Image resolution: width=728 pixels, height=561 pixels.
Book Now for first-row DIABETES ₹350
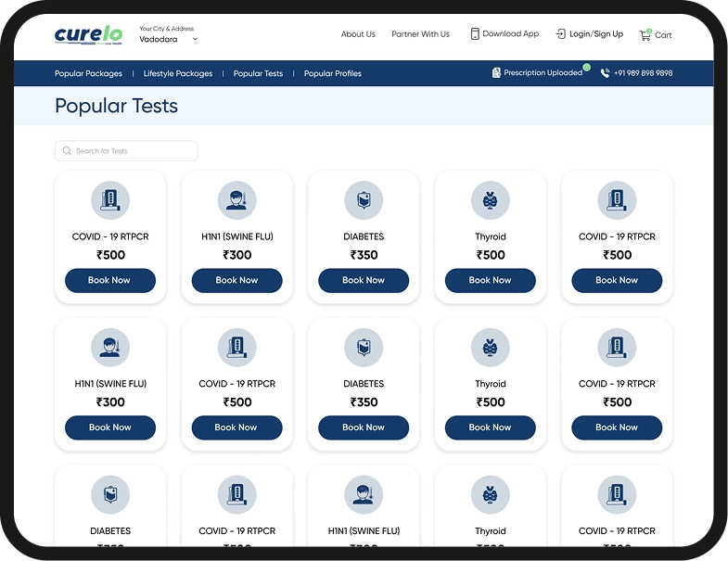click(364, 280)
